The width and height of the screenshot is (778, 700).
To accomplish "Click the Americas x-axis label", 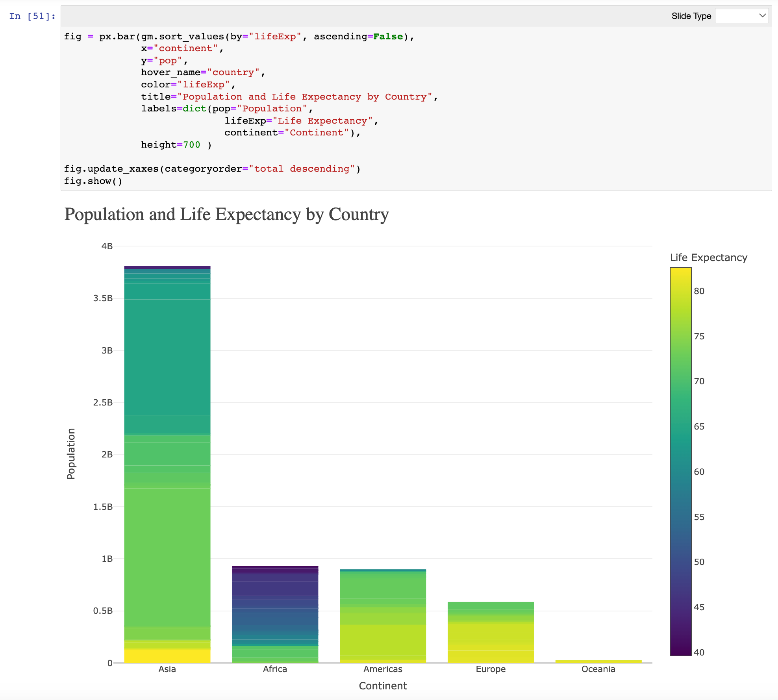I will [383, 669].
